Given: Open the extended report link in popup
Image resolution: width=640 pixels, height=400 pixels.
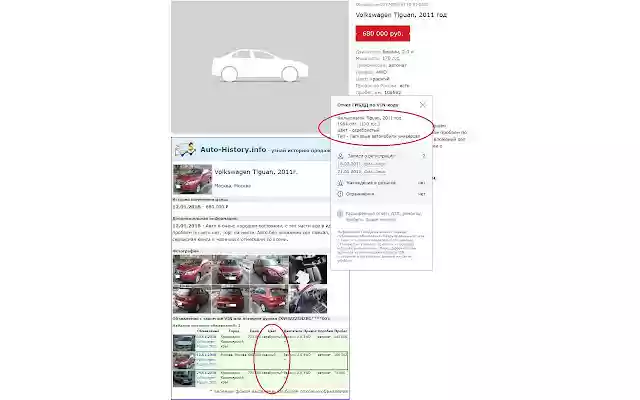Looking at the screenshot, I should pyautogui.click(x=383, y=216).
